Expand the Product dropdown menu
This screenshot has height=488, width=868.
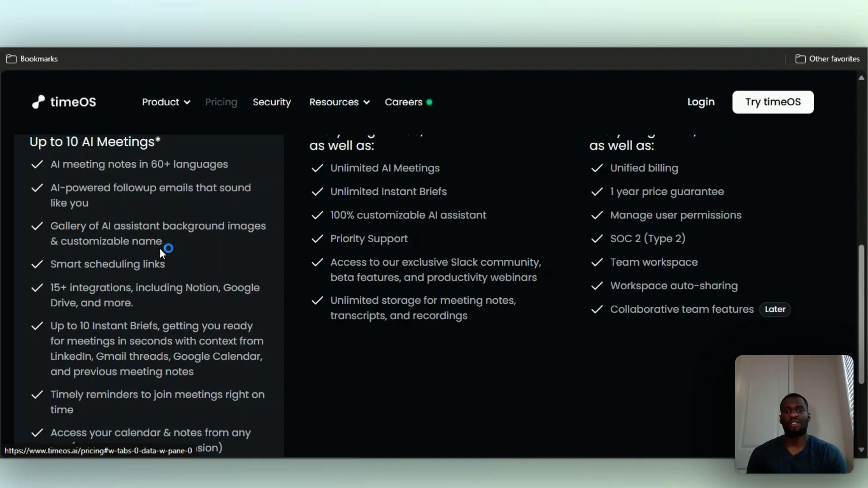click(x=166, y=102)
